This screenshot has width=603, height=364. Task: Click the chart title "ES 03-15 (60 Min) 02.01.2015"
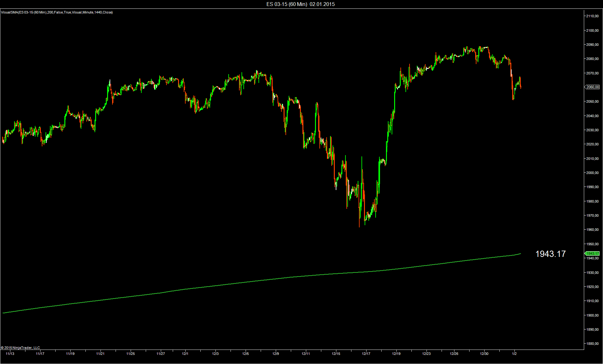coord(301,4)
